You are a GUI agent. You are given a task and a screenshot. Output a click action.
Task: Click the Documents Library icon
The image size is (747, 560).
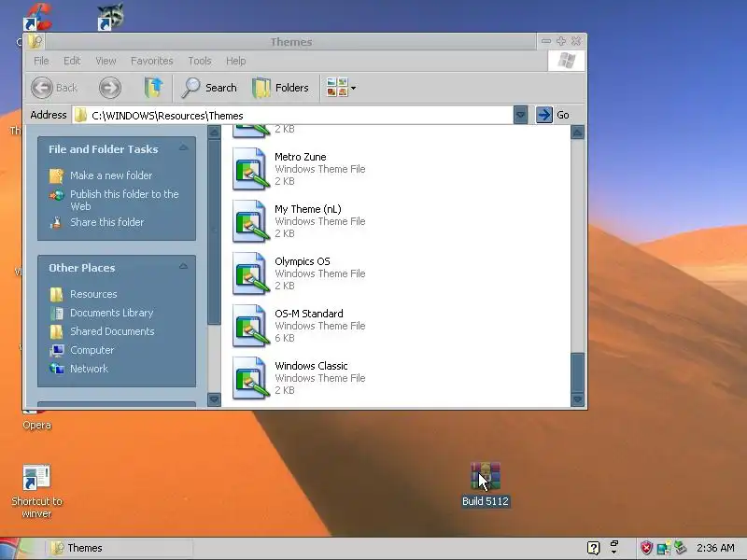56,313
